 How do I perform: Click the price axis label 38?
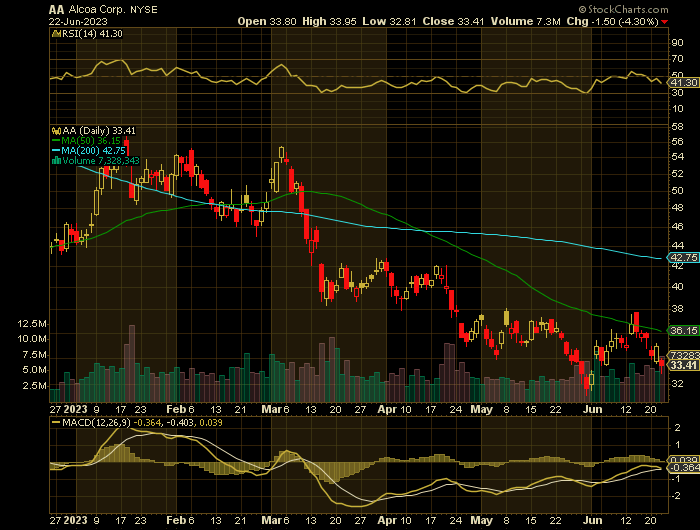tap(677, 309)
